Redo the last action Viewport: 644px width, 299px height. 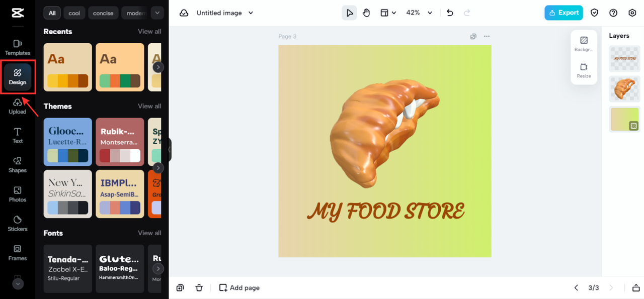pyautogui.click(x=467, y=13)
